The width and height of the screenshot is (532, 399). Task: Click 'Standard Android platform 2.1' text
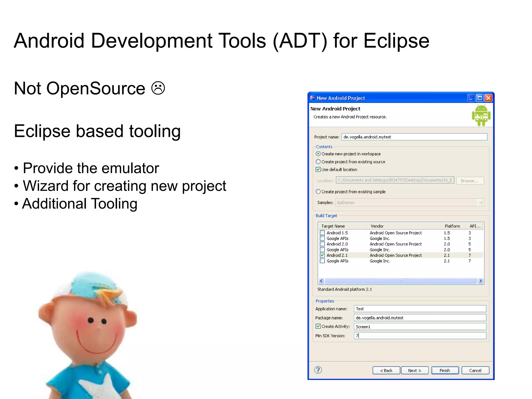coord(344,289)
